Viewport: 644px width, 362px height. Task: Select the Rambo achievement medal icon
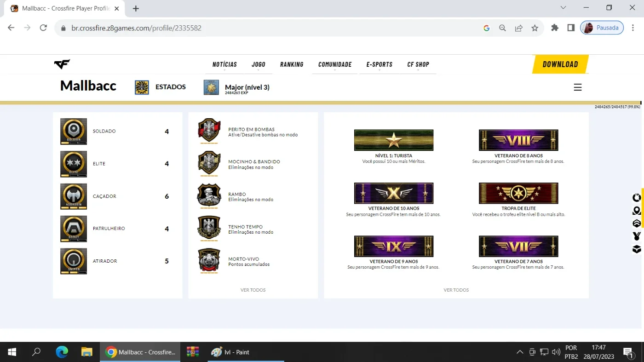click(x=209, y=196)
